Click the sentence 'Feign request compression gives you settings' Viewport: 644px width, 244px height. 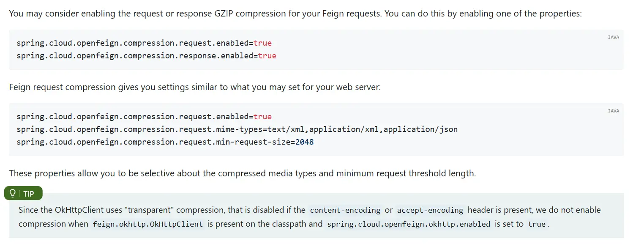[x=194, y=87]
